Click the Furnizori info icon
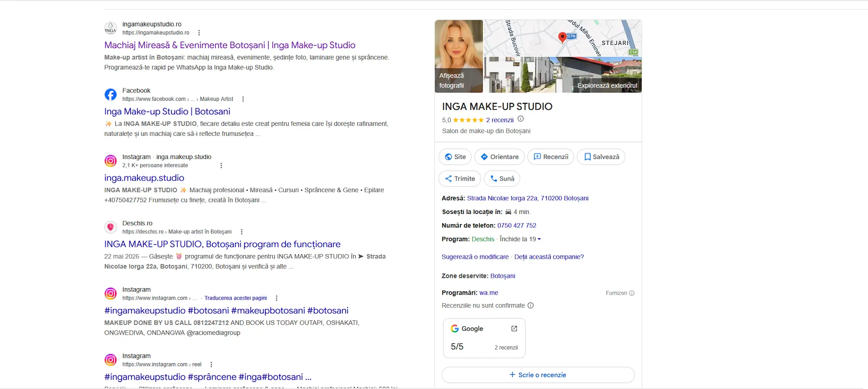The image size is (868, 389). tap(632, 293)
